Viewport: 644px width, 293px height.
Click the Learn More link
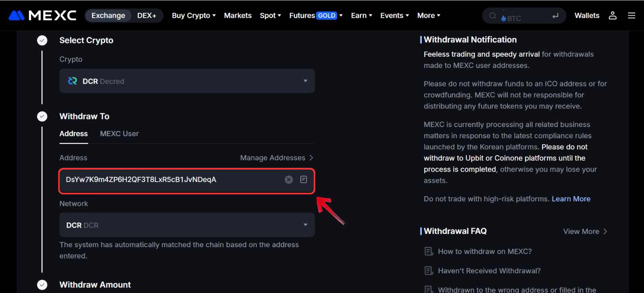coord(571,199)
